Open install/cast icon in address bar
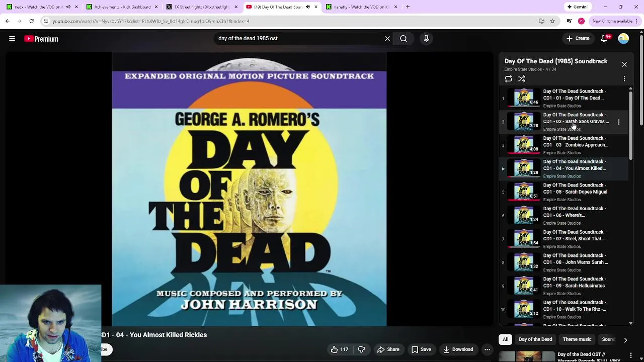This screenshot has width=644, height=362. 541,21
